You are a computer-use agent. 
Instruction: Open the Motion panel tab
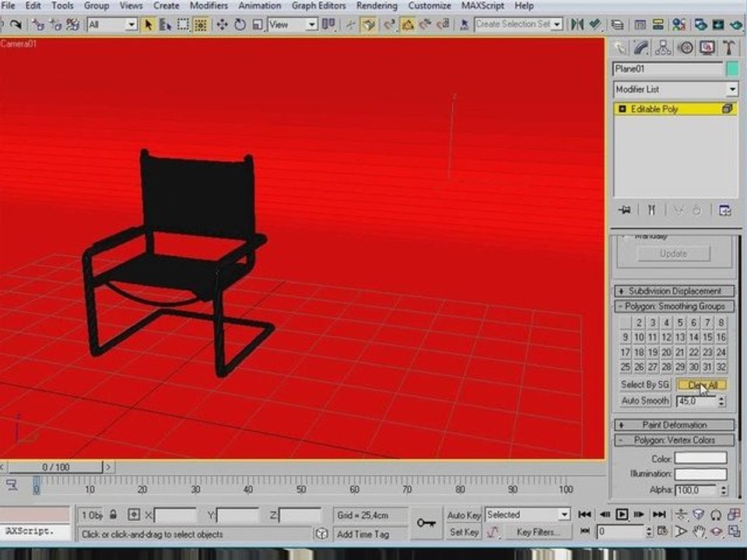(x=685, y=48)
